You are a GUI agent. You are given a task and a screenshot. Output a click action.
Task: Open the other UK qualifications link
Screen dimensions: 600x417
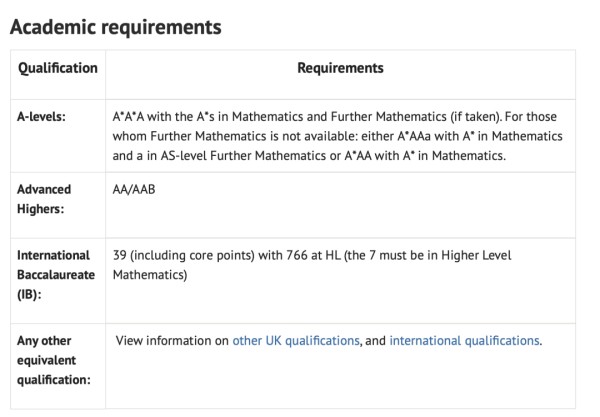pyautogui.click(x=296, y=340)
